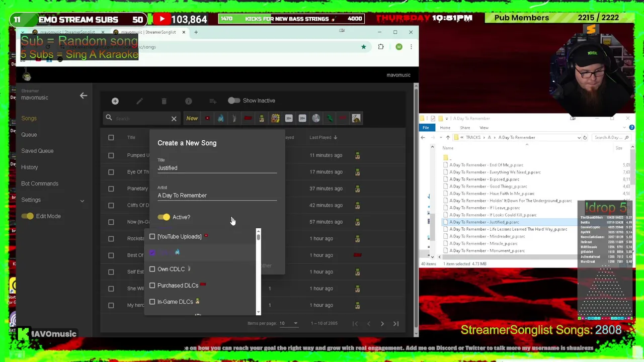Click the Artist field with A Day To Remember
This screenshot has width=644, height=362.
point(217,196)
